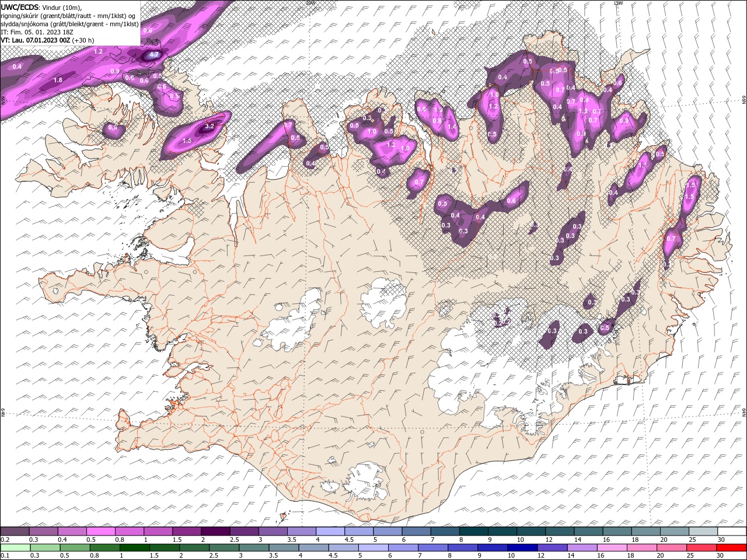Image resolution: width=747 pixels, height=560 pixels.
Task: Click the pale green swatch between 0.1 and 0.3
Action: pyautogui.click(x=15, y=548)
